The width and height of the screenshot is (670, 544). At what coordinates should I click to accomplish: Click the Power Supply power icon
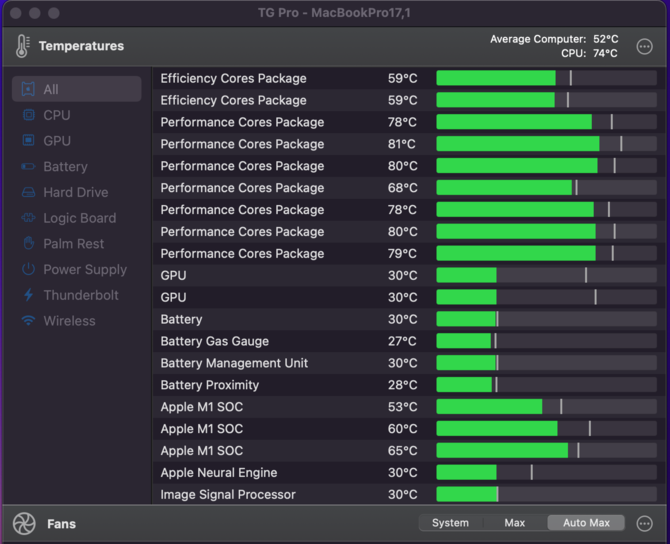pos(28,269)
